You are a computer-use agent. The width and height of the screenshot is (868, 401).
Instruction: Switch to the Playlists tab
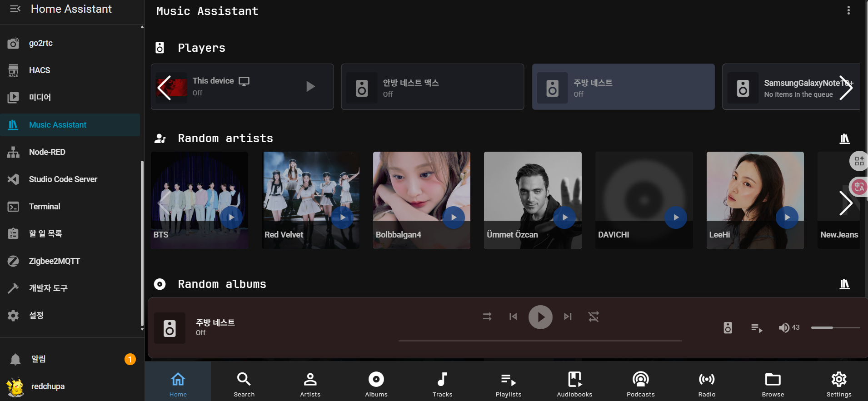[x=508, y=384]
